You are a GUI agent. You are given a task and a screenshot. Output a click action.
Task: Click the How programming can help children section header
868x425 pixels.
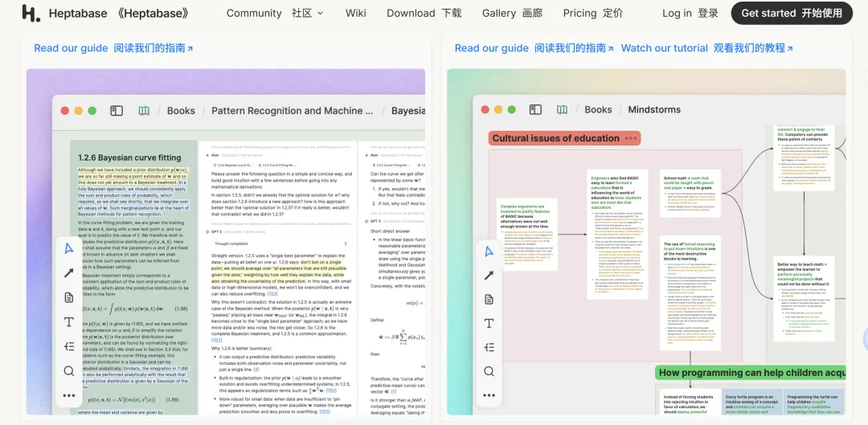(751, 373)
